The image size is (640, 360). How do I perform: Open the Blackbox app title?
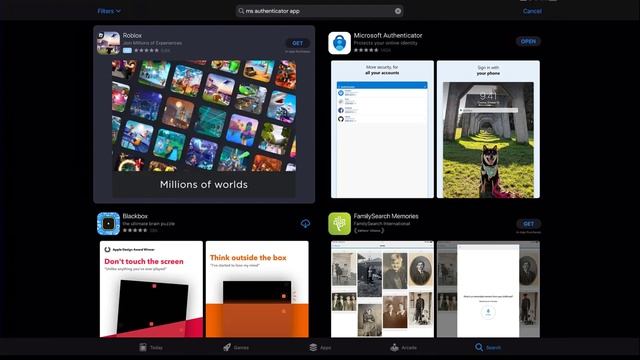point(135,216)
